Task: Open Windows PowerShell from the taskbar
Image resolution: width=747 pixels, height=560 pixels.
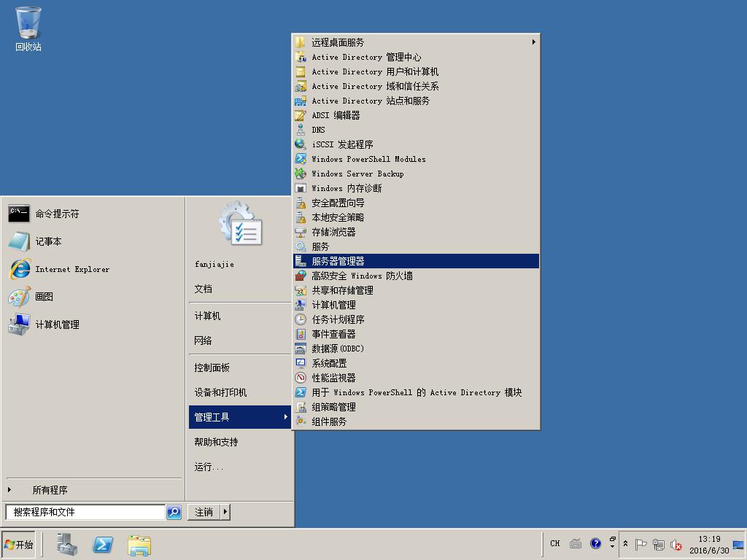Action: [x=102, y=545]
